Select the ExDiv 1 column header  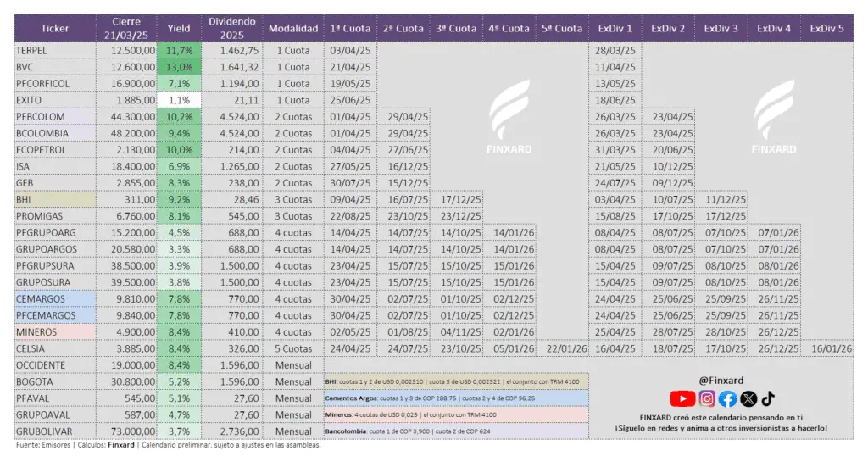(615, 28)
